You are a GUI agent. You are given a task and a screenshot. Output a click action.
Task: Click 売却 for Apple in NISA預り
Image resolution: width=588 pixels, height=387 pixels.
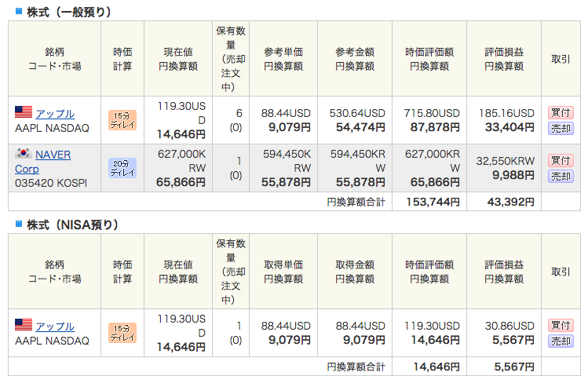pyautogui.click(x=561, y=341)
